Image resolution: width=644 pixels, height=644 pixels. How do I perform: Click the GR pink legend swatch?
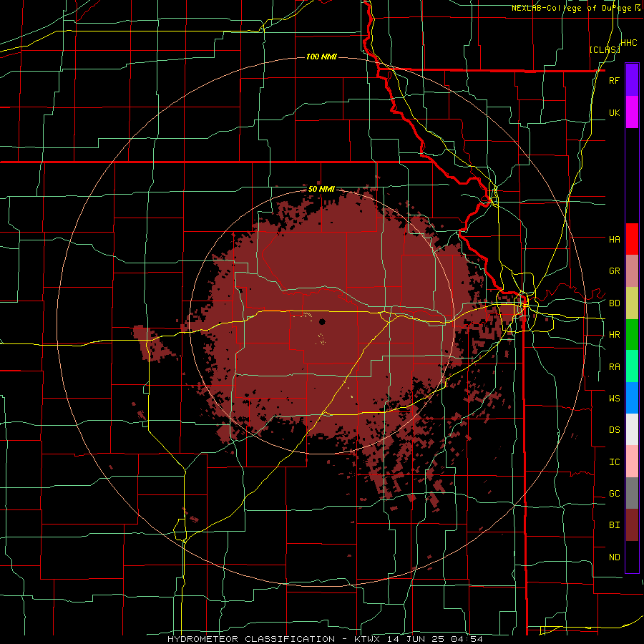coord(632,271)
